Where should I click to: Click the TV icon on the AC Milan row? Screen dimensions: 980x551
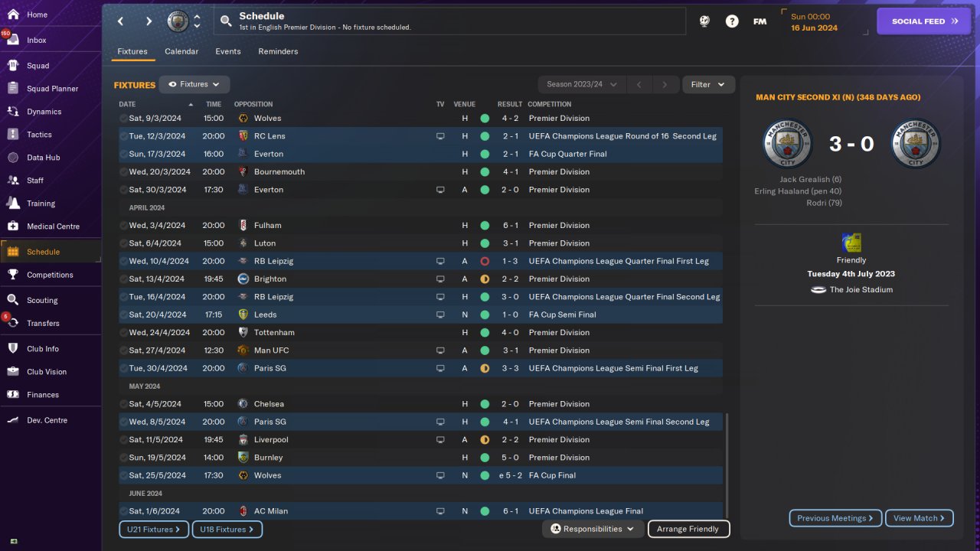click(x=440, y=511)
